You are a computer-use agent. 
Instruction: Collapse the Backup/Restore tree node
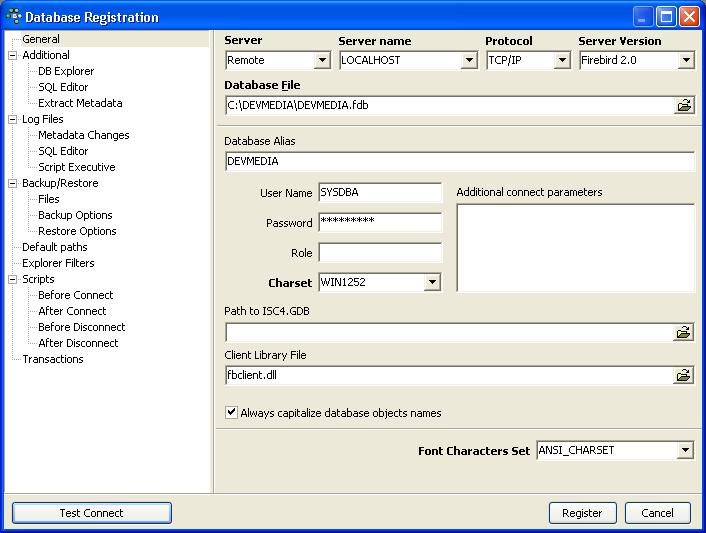[13, 184]
